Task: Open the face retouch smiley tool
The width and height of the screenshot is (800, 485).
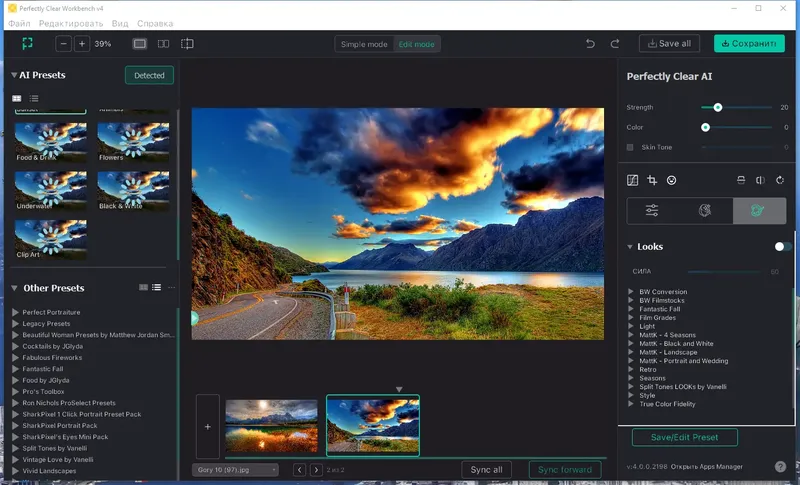Action: (671, 180)
